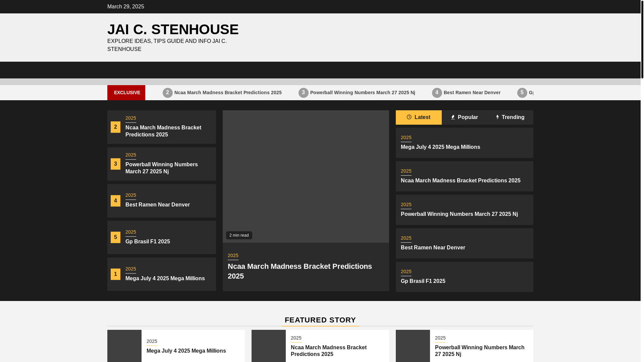Image resolution: width=644 pixels, height=362 pixels.
Task: Open Latest panel Gp Brasil F1 2025
Action: [x=423, y=281]
